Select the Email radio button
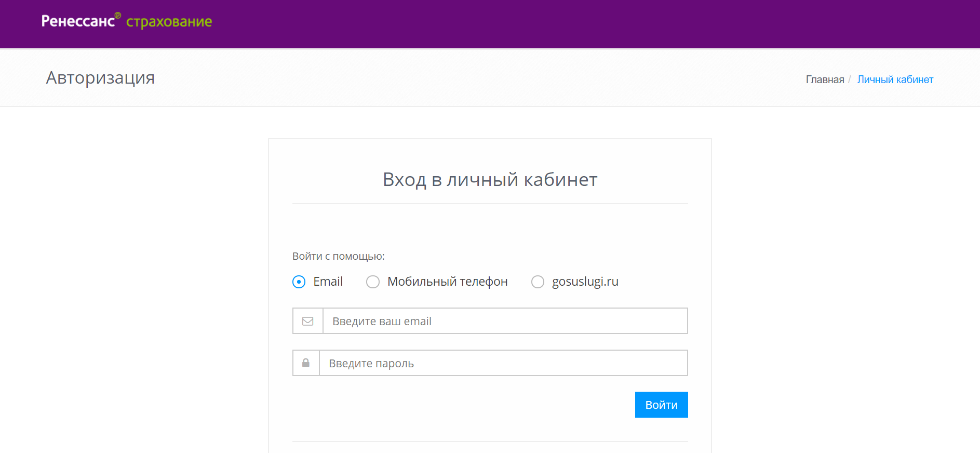Image resolution: width=980 pixels, height=453 pixels. 299,282
